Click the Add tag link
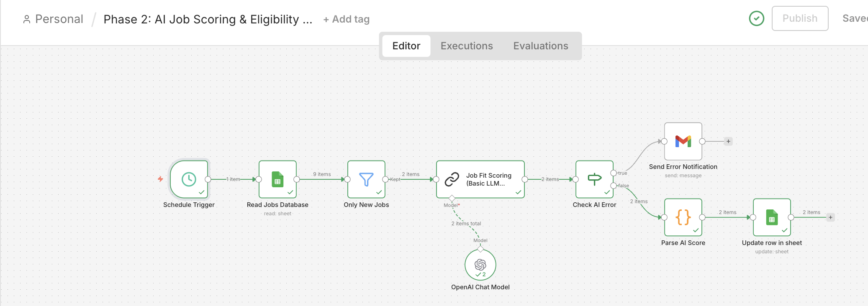Viewport: 868px width, 306px height. click(347, 19)
